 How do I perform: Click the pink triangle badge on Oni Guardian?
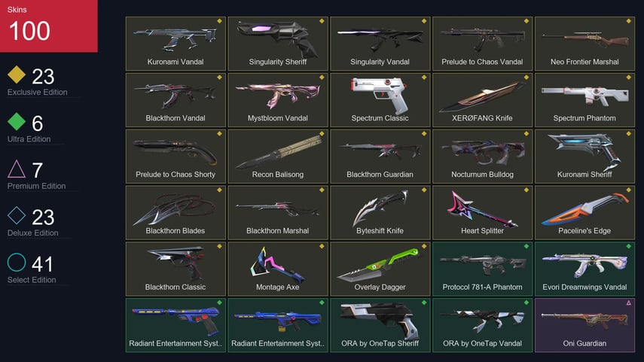pyautogui.click(x=628, y=303)
